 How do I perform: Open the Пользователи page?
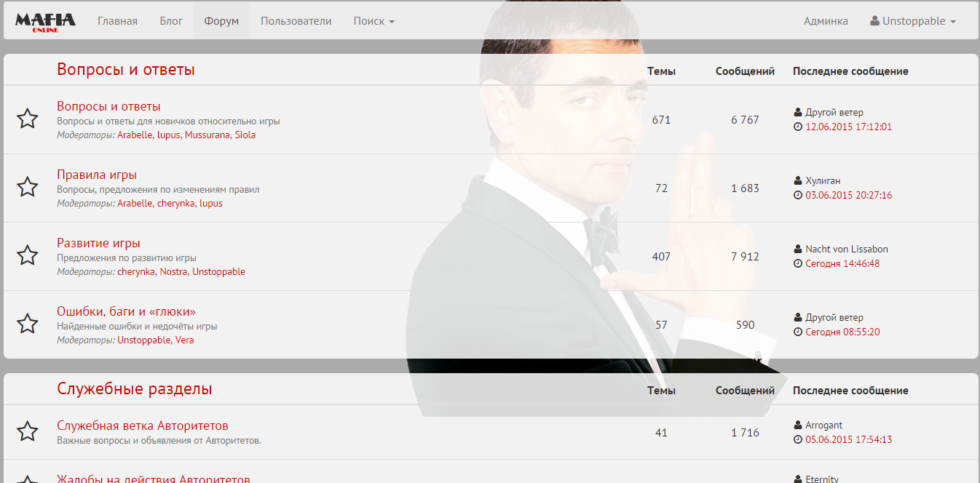coord(296,21)
